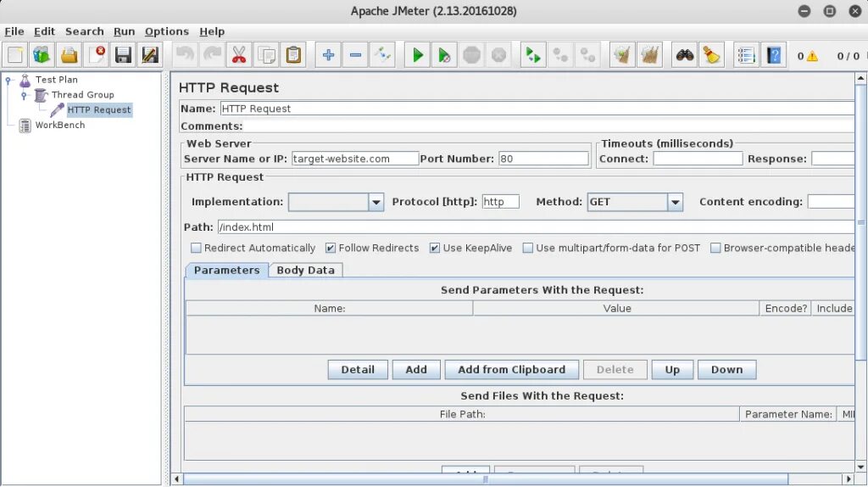Click the Clear All brooms icon
The width and height of the screenshot is (868, 487).
649,55
